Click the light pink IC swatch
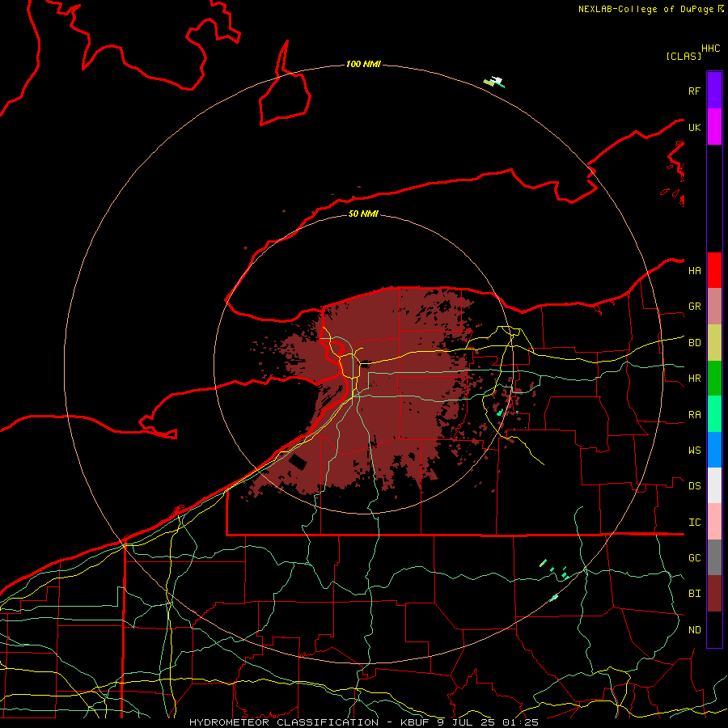The width and height of the screenshot is (728, 728). click(714, 522)
